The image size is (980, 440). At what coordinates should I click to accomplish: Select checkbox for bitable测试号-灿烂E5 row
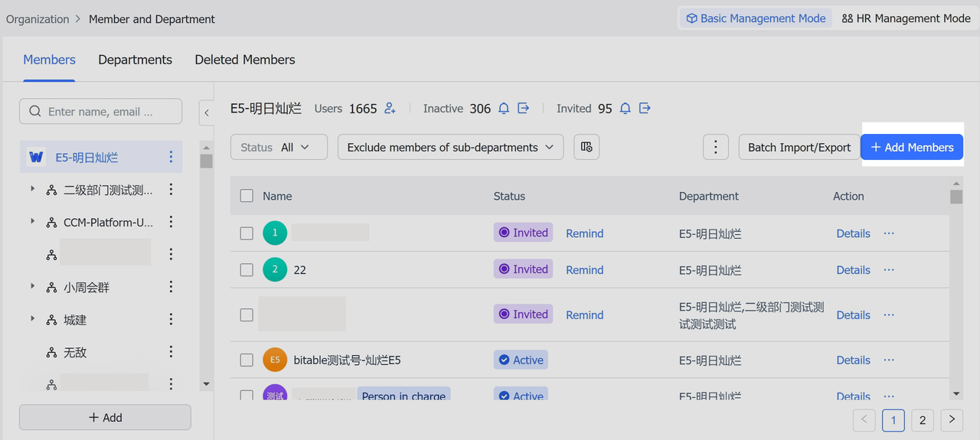(x=247, y=360)
